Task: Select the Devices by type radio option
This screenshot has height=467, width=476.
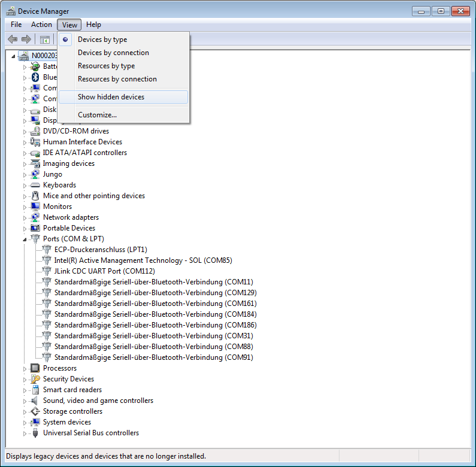Action: tap(102, 40)
